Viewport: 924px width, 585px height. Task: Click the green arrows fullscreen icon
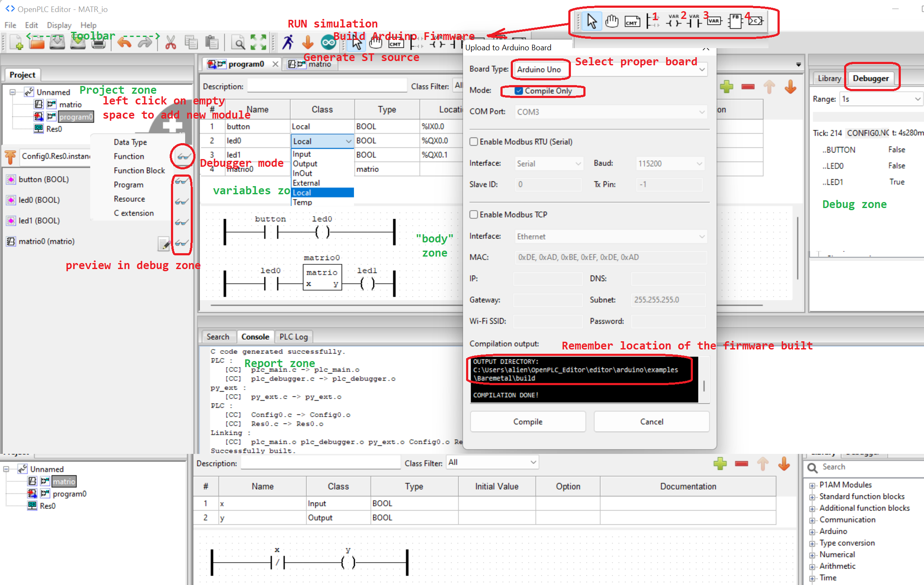pos(258,42)
